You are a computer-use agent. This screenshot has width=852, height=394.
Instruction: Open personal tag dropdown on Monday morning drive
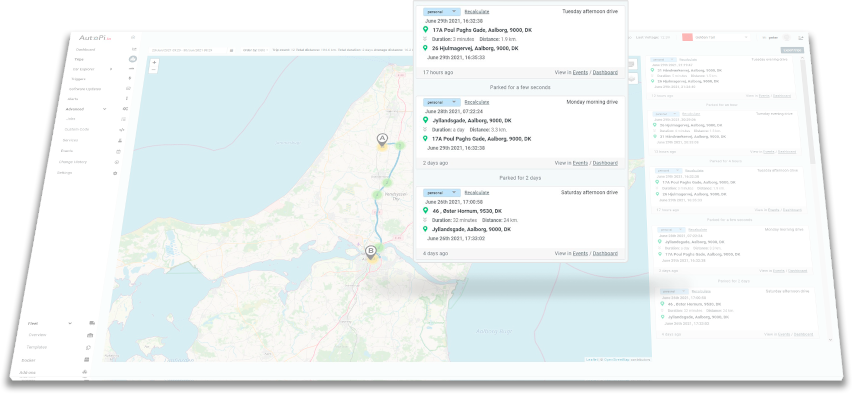tap(442, 102)
